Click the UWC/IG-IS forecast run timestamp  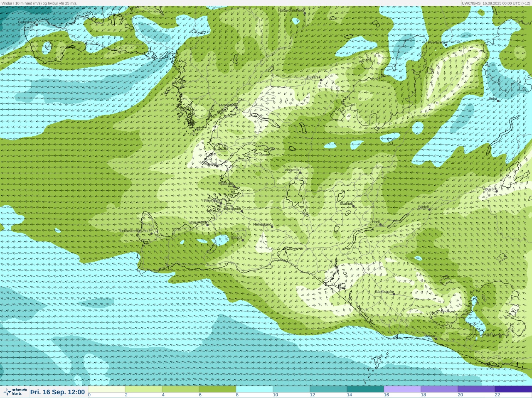point(496,3)
